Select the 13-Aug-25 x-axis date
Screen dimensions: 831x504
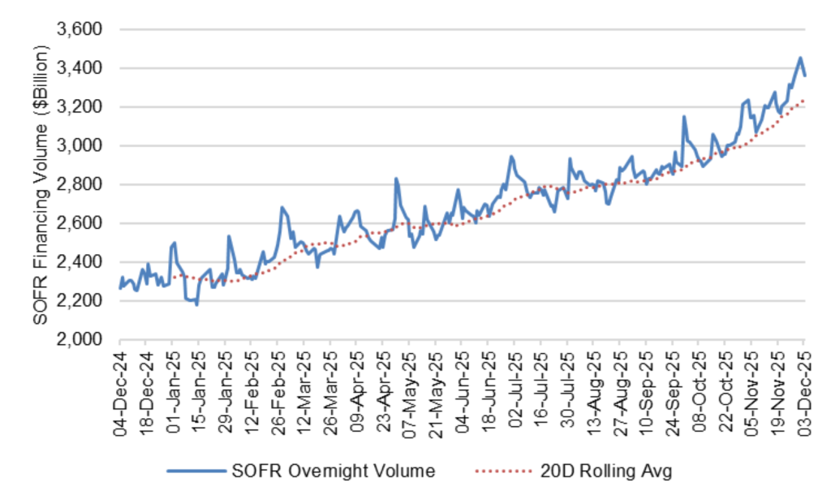[593, 390]
